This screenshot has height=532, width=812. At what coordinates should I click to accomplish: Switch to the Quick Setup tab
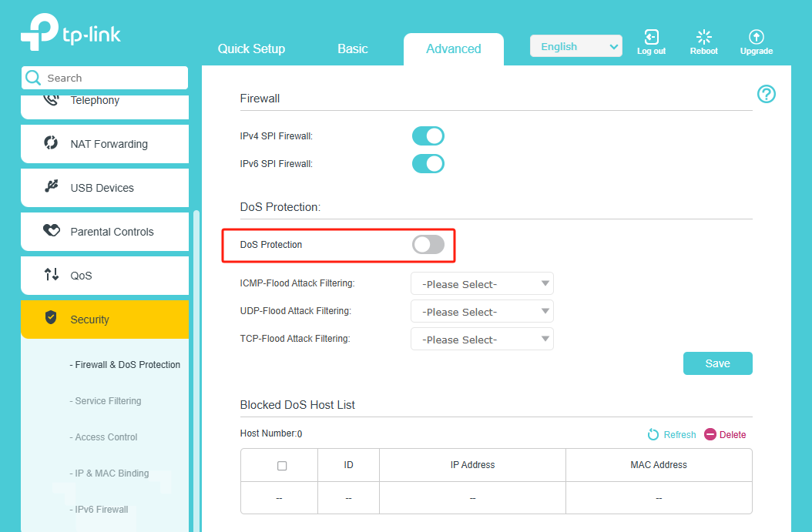click(251, 49)
